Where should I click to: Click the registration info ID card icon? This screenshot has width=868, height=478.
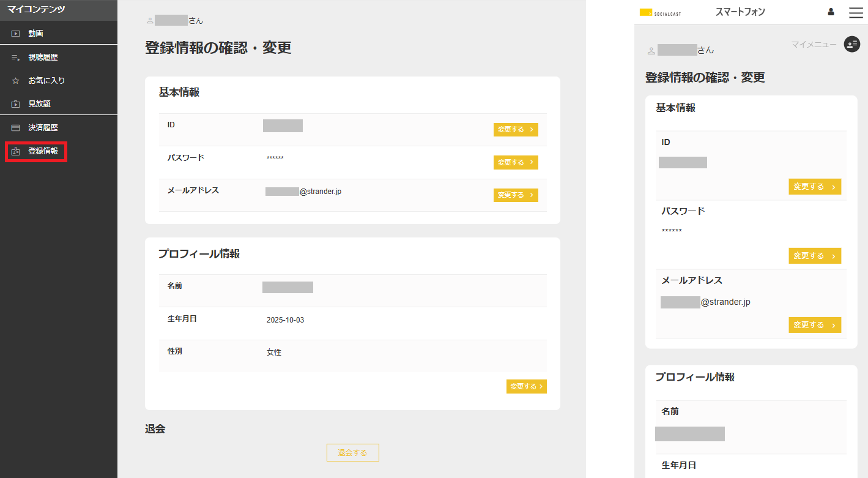(x=16, y=151)
